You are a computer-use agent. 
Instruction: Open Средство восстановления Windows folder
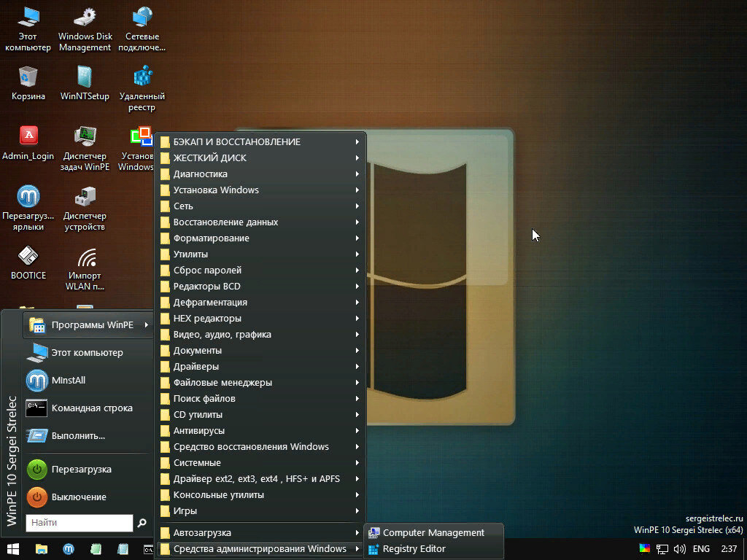click(260, 447)
